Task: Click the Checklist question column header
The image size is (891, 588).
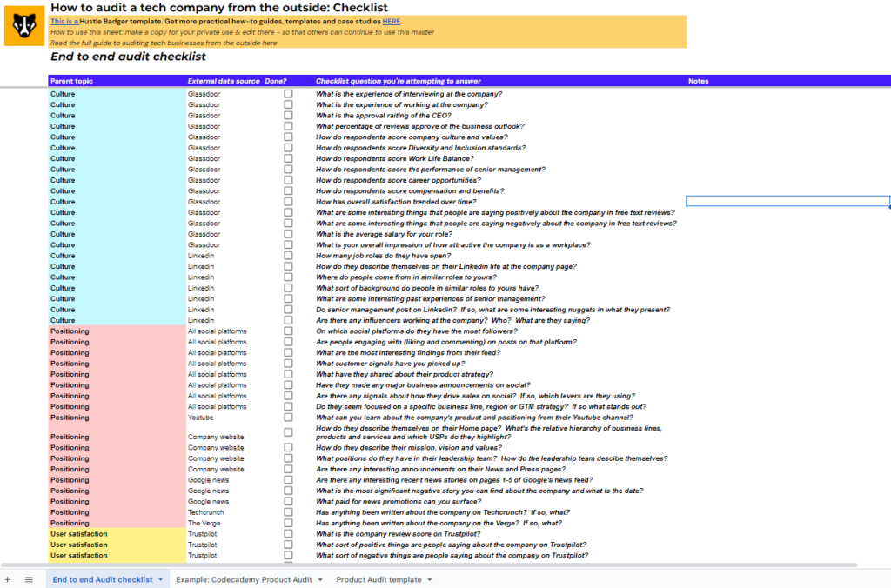Action: point(398,81)
